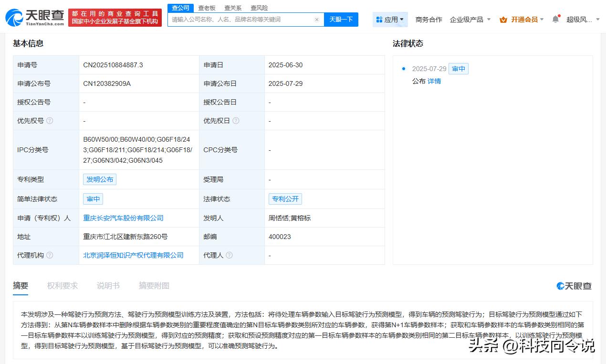Viewport: 606px width, 364px height.
Task: Click the CPC分类号 label cell
Action: coord(232,150)
